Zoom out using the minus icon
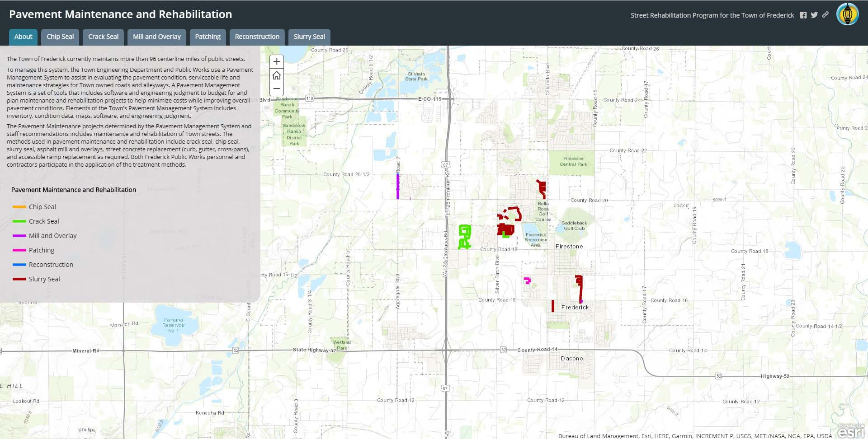This screenshot has width=868, height=439. tap(276, 89)
